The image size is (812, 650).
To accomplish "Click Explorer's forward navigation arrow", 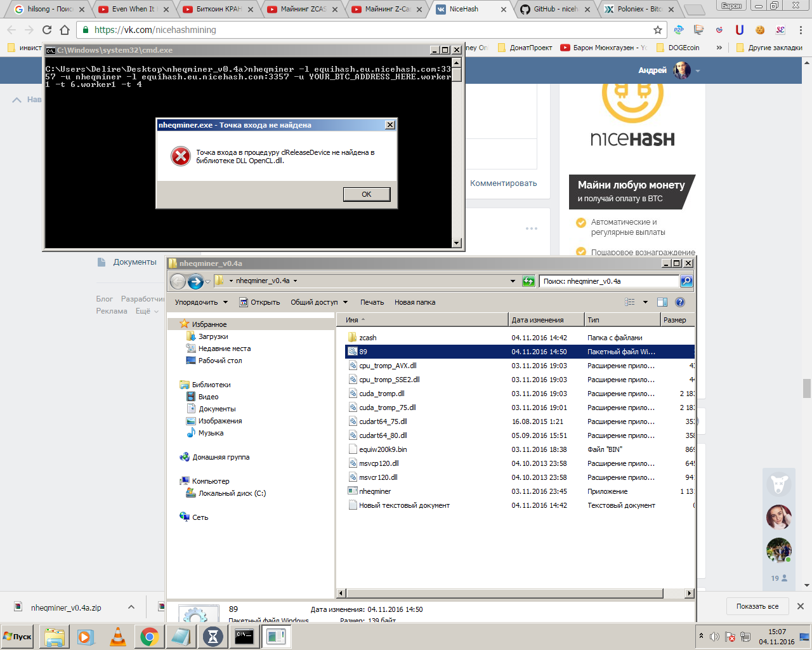I will (196, 281).
